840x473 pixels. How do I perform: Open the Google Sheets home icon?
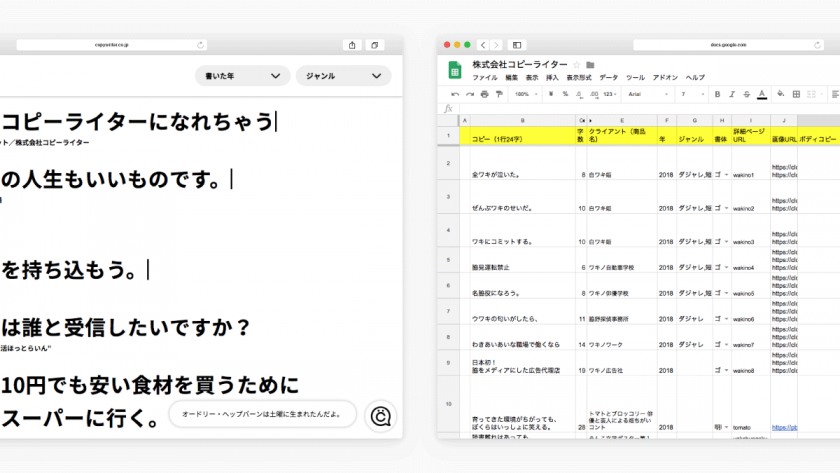pyautogui.click(x=455, y=70)
